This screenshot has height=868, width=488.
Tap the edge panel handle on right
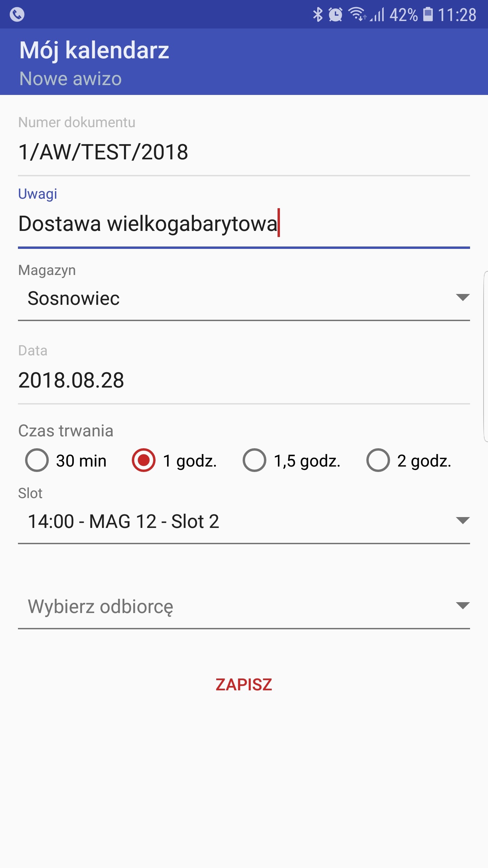click(x=485, y=356)
